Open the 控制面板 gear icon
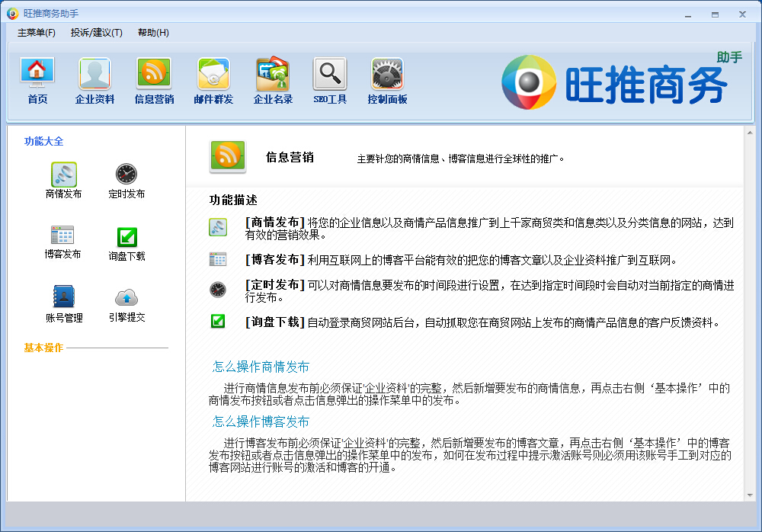The height and width of the screenshot is (532, 762). pos(387,74)
